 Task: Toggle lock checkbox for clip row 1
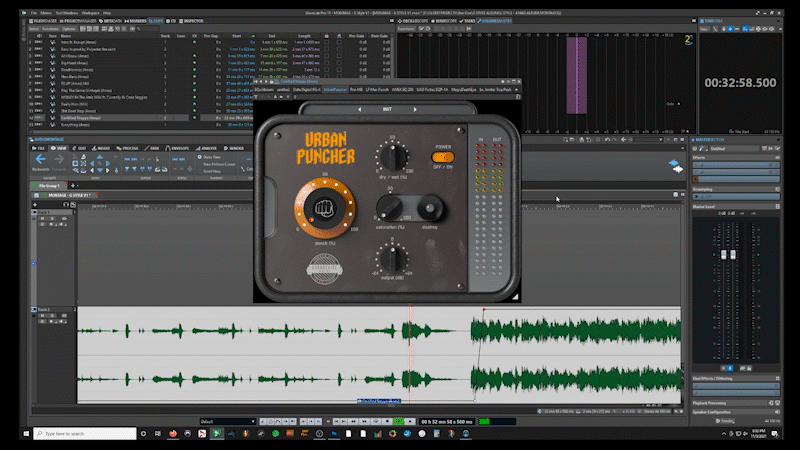(327, 42)
